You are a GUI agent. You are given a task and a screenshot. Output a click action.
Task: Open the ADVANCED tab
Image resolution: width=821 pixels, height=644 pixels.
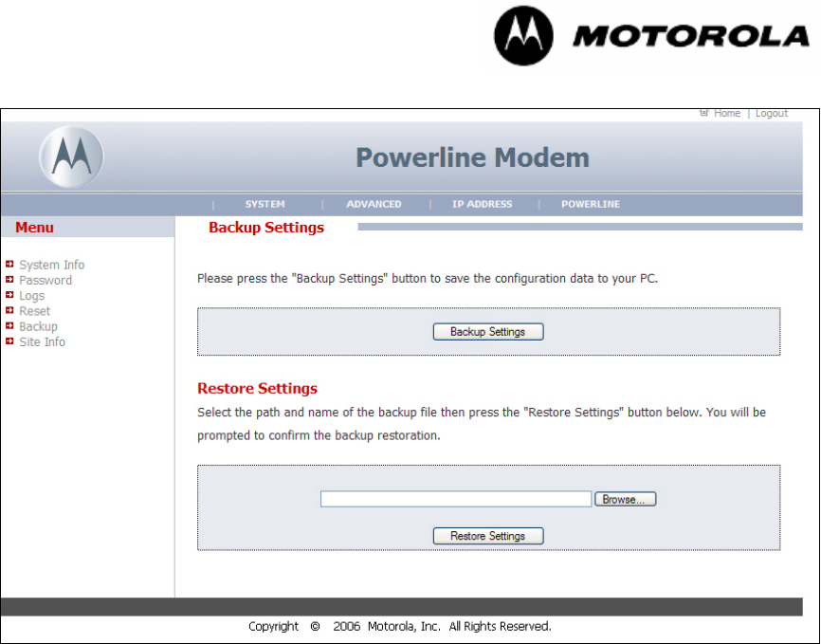374,204
